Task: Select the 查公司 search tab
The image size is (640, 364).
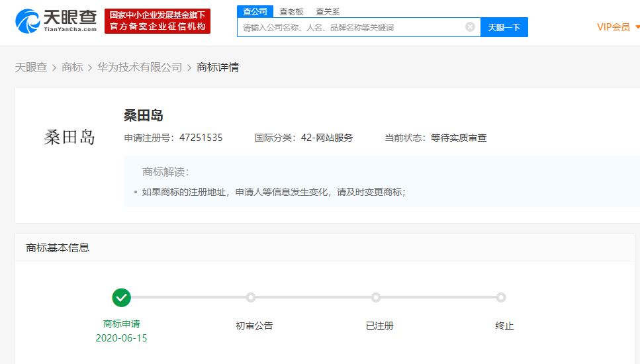Action: tap(255, 11)
